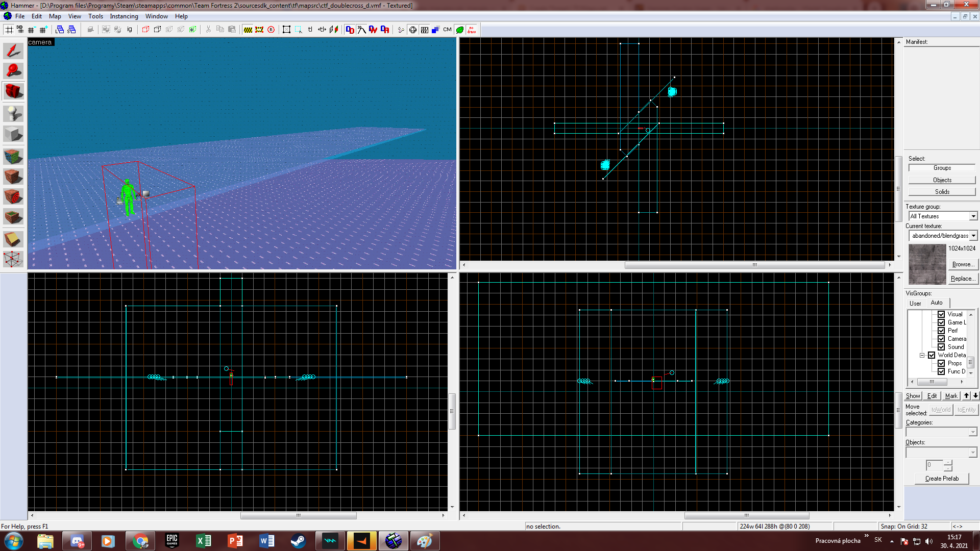Click the Groups select button

point(942,168)
